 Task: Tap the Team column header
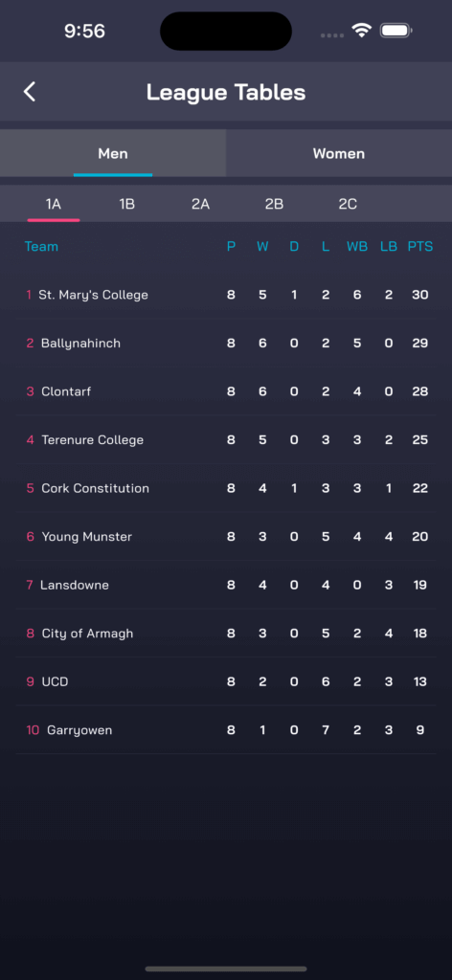pos(41,246)
